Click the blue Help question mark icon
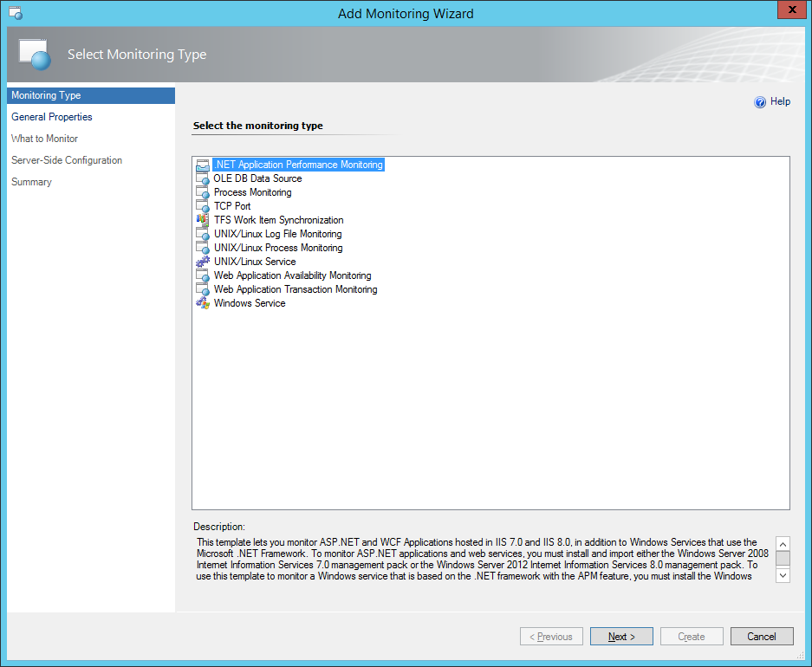 click(x=760, y=102)
